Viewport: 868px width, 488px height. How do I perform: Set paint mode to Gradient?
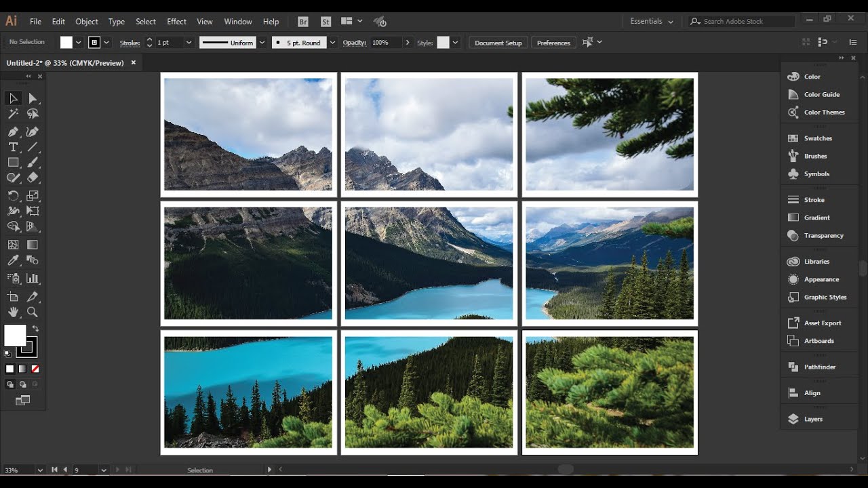(x=22, y=369)
